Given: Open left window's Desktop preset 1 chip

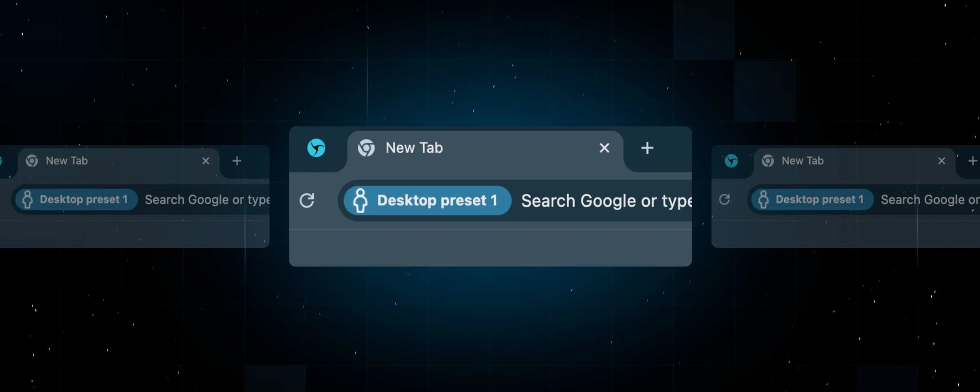Looking at the screenshot, I should pos(77,199).
